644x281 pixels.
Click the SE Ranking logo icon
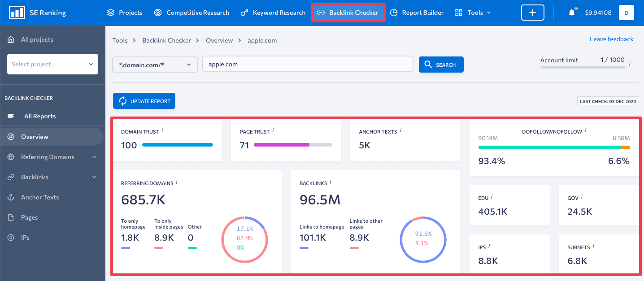coord(17,13)
